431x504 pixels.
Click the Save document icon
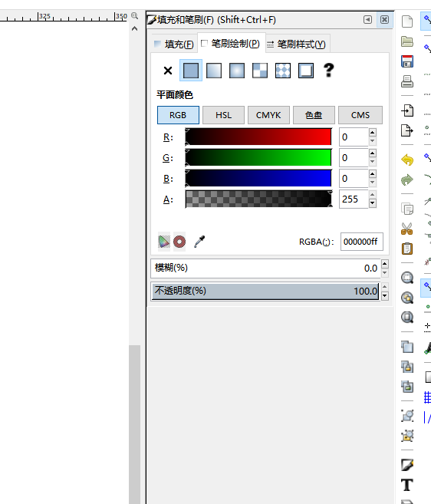[407, 61]
